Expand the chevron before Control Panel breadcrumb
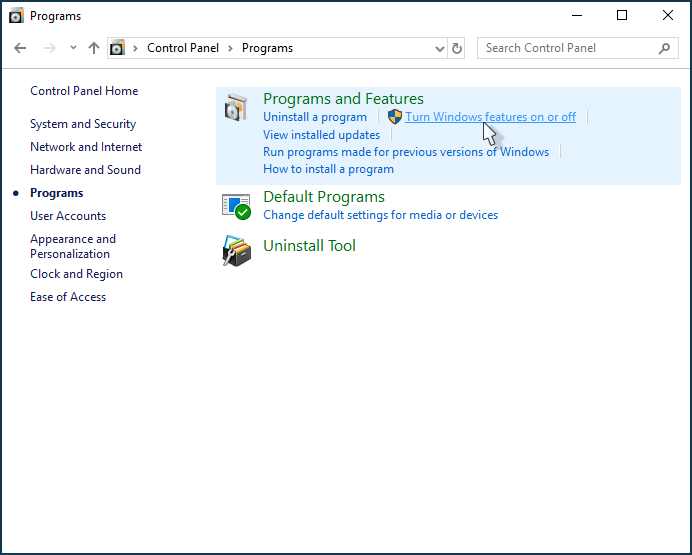The height and width of the screenshot is (555, 692). point(135,48)
